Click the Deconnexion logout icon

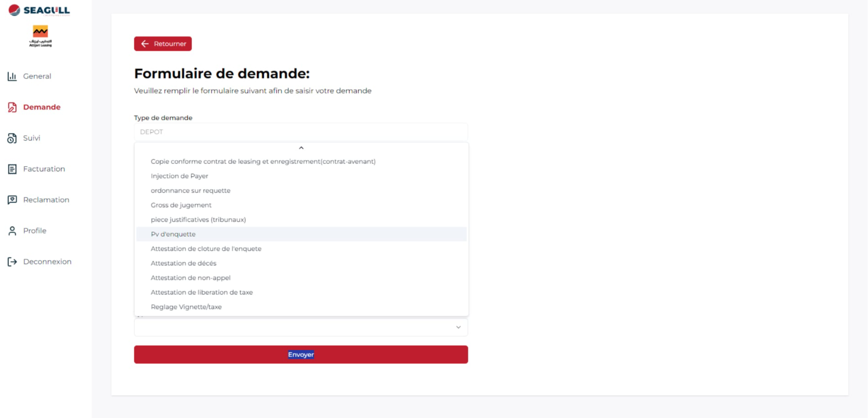(x=12, y=262)
